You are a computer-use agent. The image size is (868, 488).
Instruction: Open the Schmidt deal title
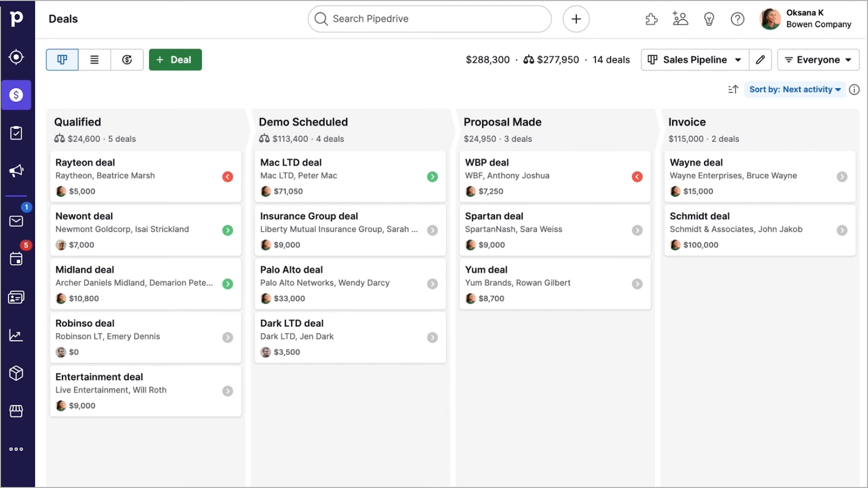(700, 216)
